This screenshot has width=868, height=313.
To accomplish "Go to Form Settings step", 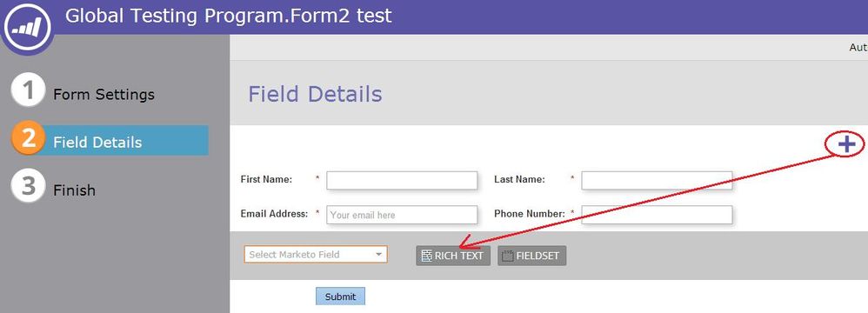I will click(103, 95).
